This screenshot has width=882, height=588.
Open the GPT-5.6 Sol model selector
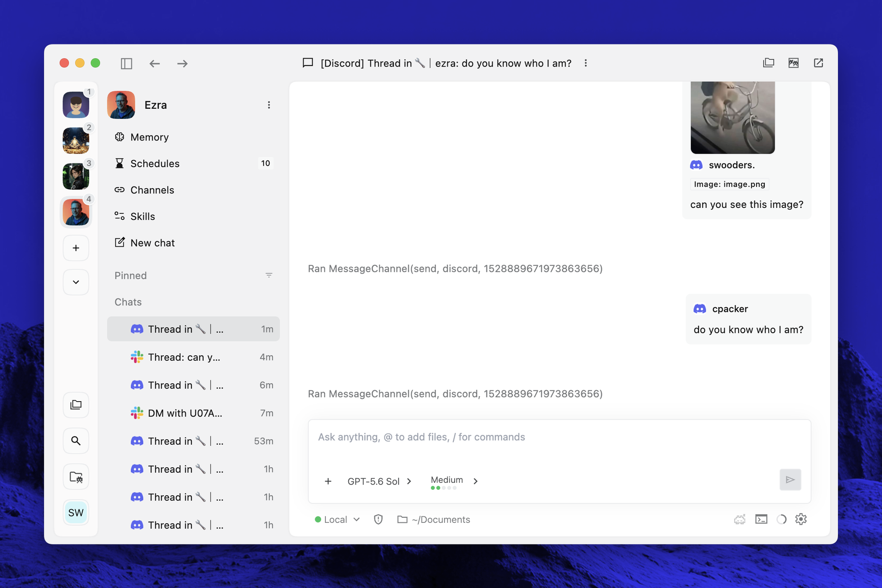click(379, 481)
